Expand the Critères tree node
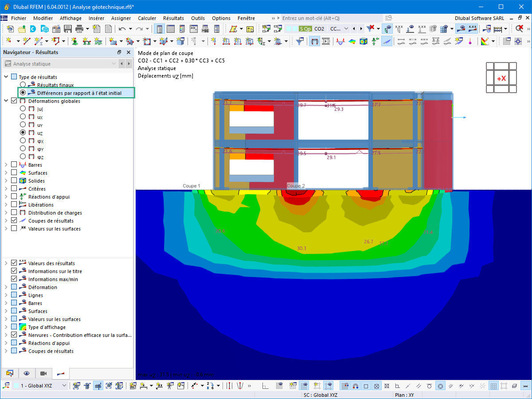 (6, 189)
